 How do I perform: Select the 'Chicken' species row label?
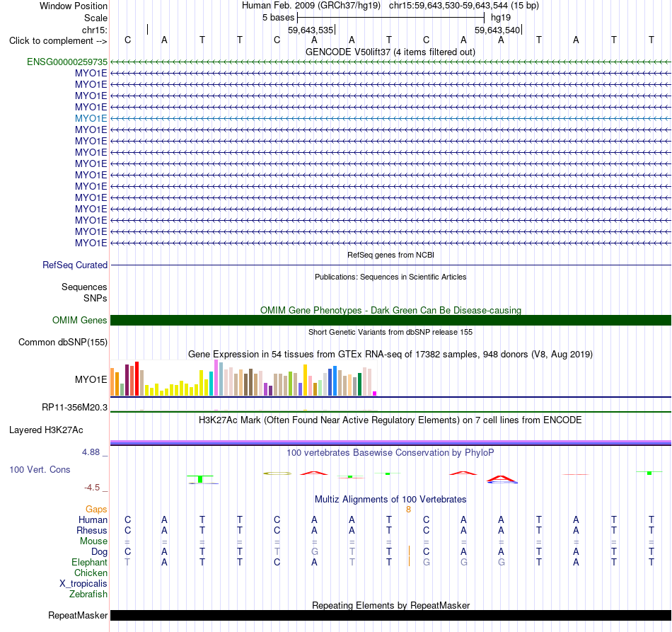91,573
